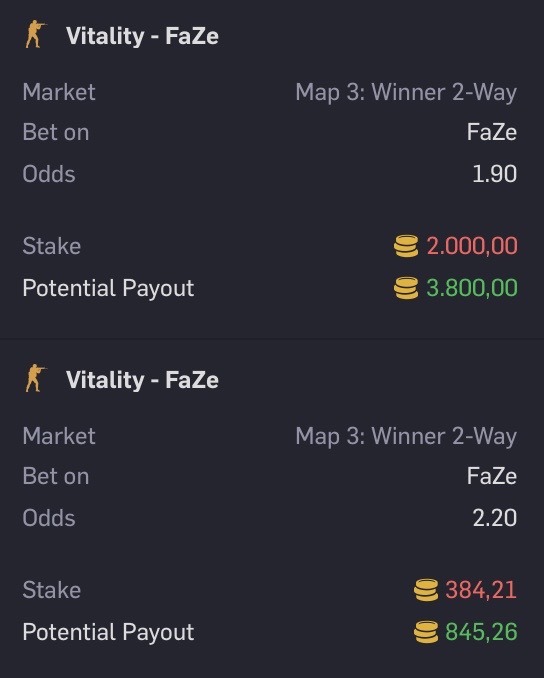Click the coin icon beside the 384,21 stake

point(426,590)
